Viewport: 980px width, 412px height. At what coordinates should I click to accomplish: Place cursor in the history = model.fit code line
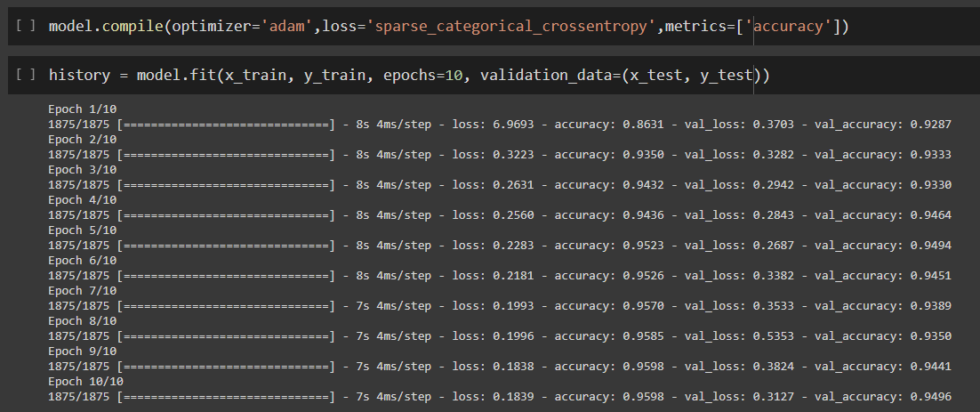[409, 75]
